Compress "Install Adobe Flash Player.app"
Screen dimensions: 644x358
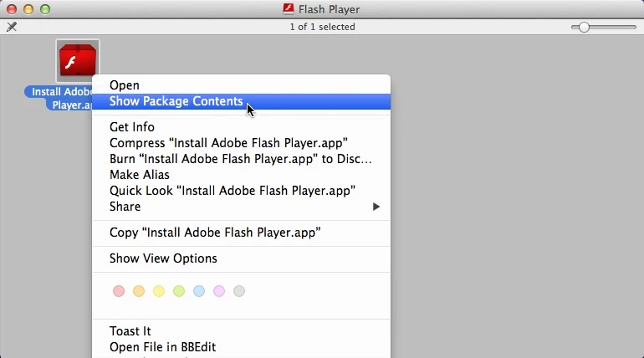[241, 143]
